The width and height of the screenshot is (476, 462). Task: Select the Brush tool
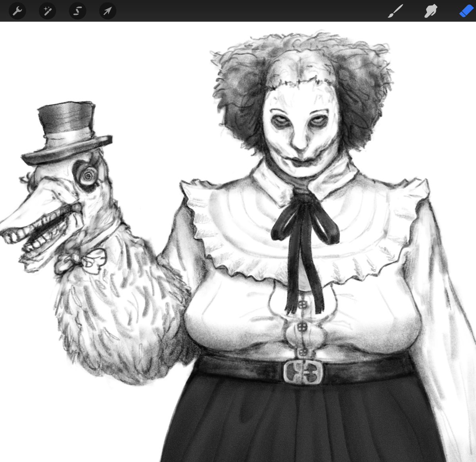pyautogui.click(x=395, y=11)
